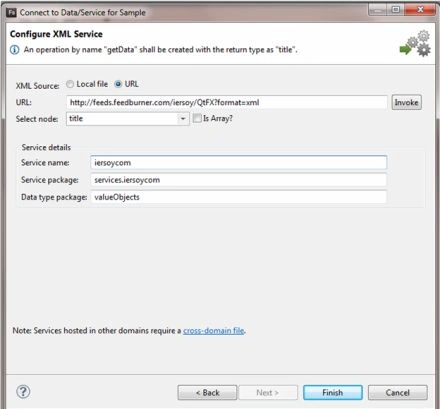Click the info icon beside operation message

pos(15,50)
